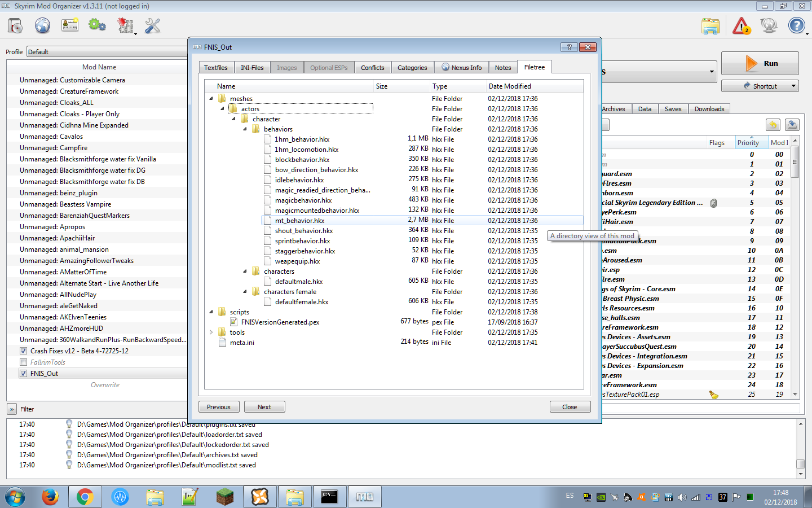Select the 1hm_behavior.hkx file
Viewport: 812px width, 508px height.
click(302, 139)
